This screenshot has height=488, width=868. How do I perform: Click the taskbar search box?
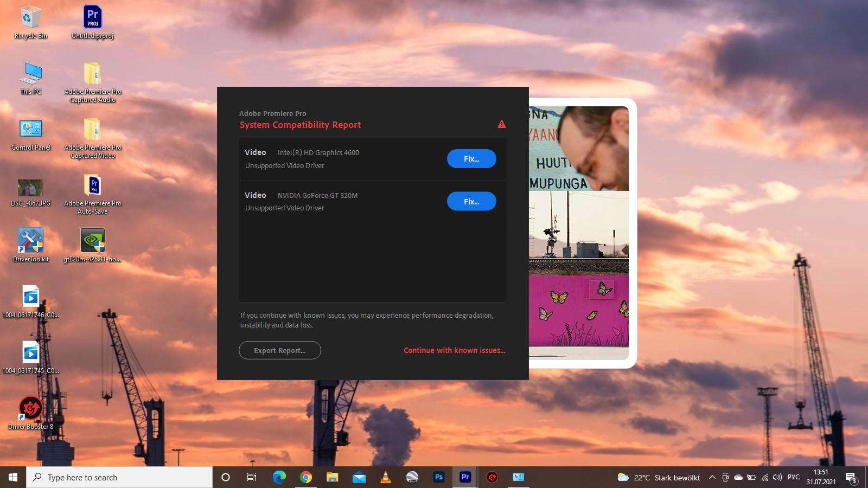click(x=119, y=477)
